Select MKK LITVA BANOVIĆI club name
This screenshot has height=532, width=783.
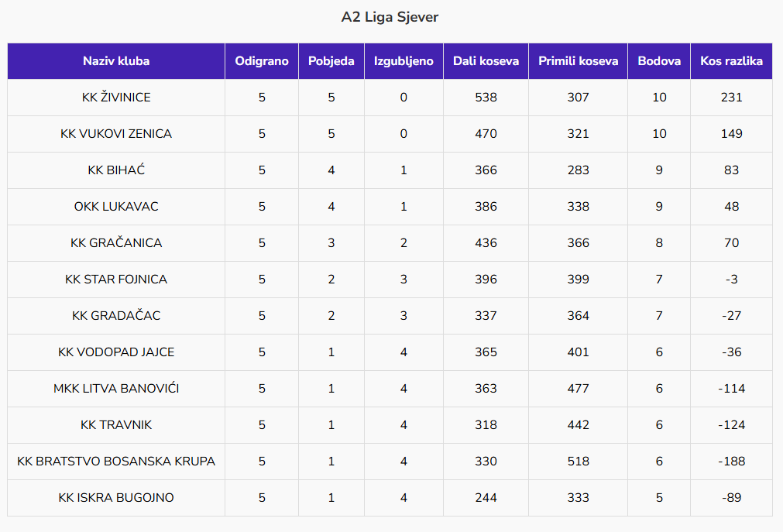pos(116,389)
